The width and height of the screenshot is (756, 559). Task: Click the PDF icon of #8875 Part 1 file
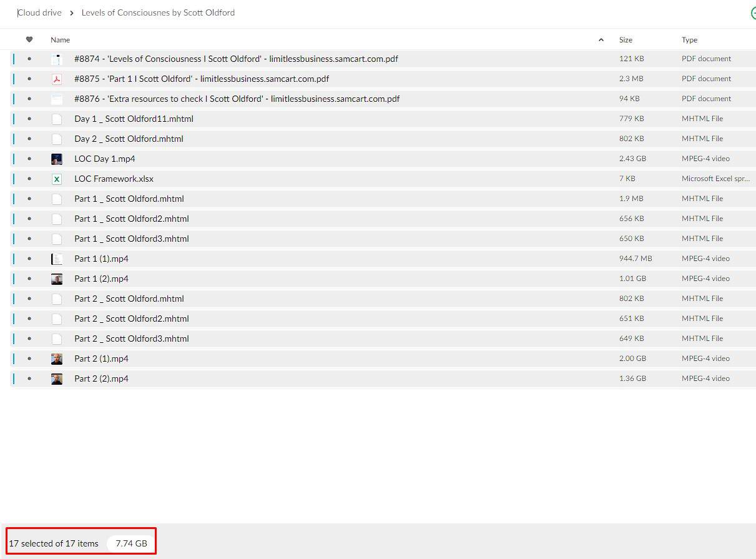(x=57, y=79)
